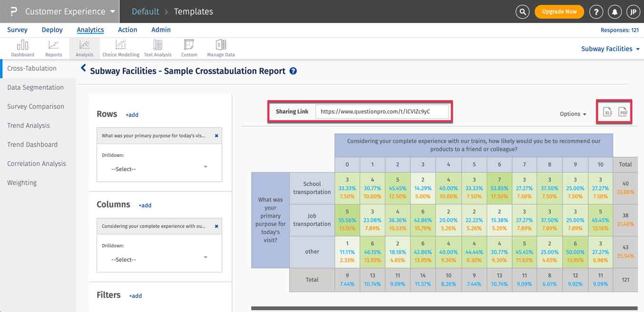Screen dimensions: 644x312
Task: Click the back arrow beside report title
Action: tap(83, 68)
